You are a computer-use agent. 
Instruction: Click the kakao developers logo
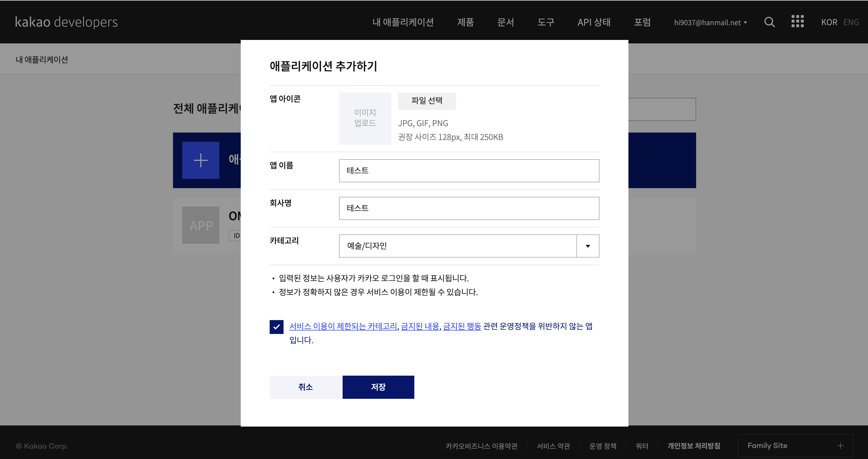click(x=66, y=22)
